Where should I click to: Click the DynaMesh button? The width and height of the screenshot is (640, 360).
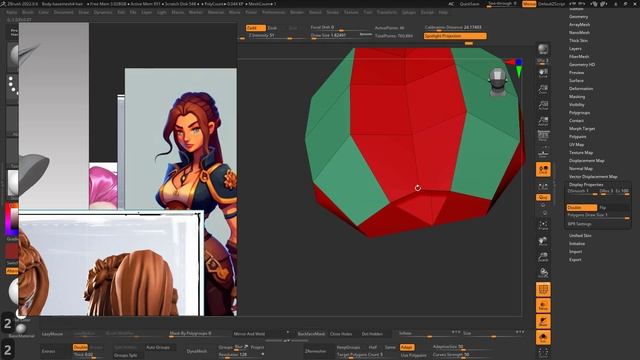tap(197, 351)
